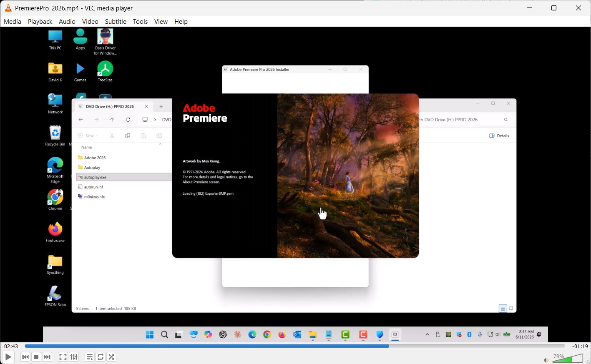Screen dimensions: 591x364
Task: Stop playback in VLC
Action: pyautogui.click(x=36, y=357)
